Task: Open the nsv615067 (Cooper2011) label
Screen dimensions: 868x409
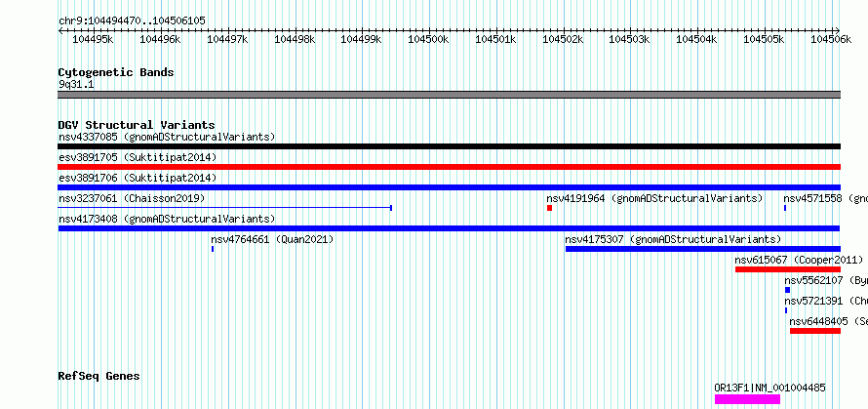Action: coord(800,260)
